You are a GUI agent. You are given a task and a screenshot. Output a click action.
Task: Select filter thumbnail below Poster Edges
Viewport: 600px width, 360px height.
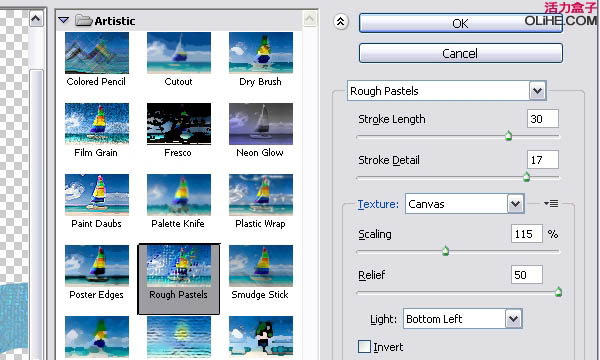(x=97, y=337)
